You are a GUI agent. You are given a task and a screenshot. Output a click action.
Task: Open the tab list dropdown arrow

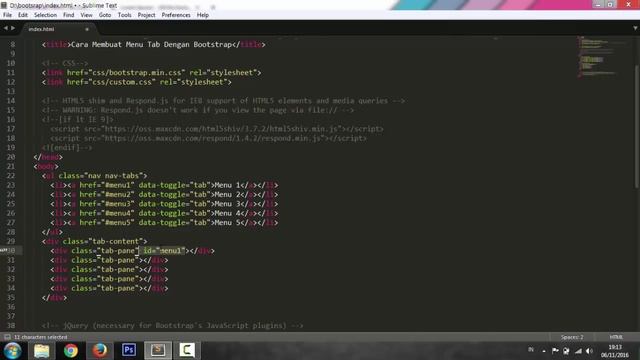[635, 28]
